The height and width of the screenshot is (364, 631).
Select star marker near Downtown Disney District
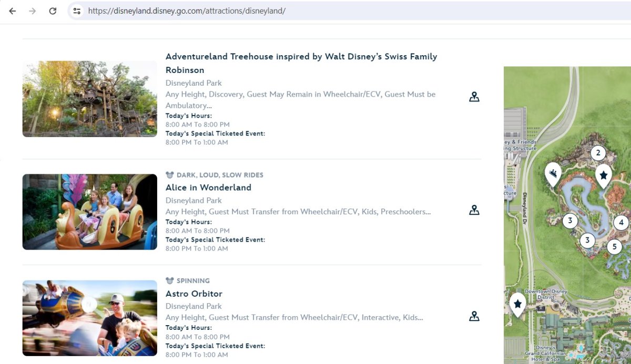(x=517, y=304)
